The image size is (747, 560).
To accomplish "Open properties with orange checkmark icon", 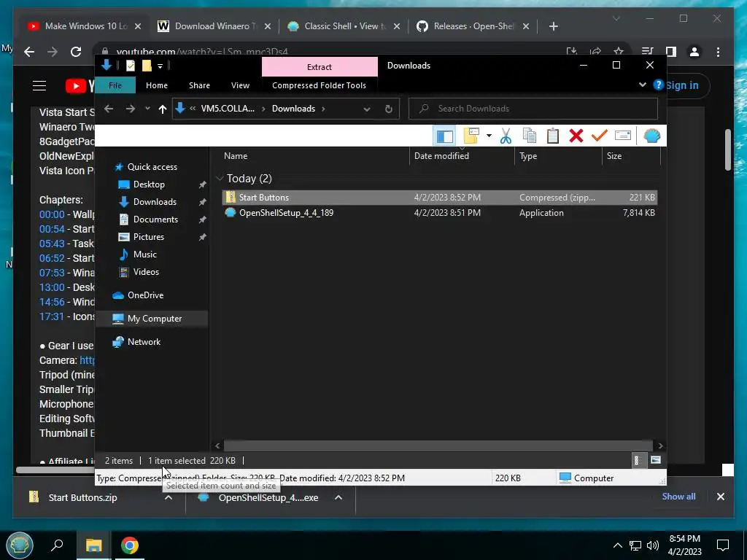I will coord(600,136).
